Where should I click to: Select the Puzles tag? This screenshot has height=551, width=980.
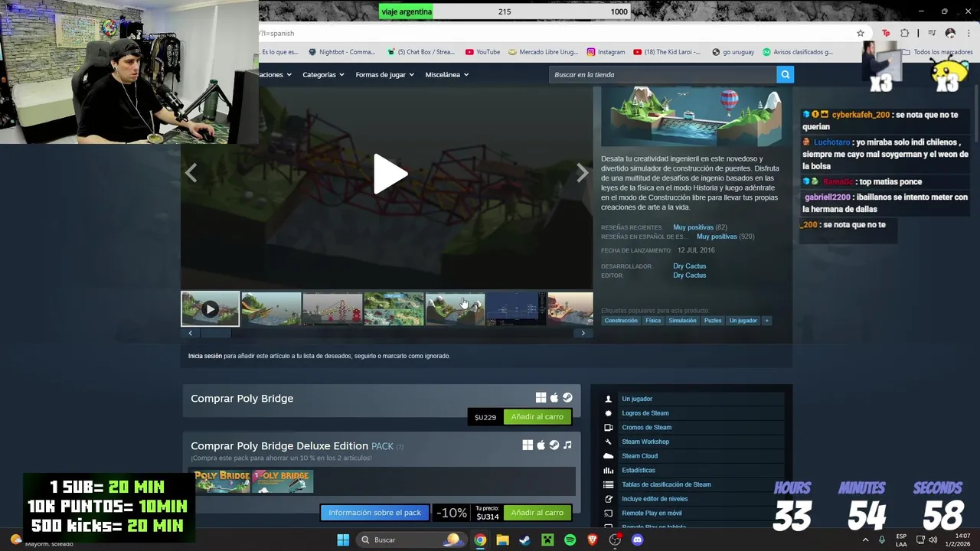tap(713, 321)
